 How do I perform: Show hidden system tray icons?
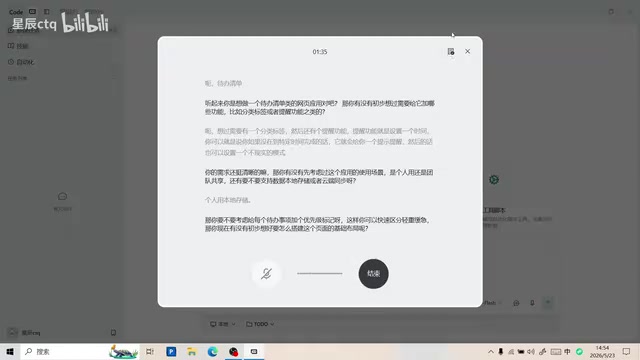point(491,351)
